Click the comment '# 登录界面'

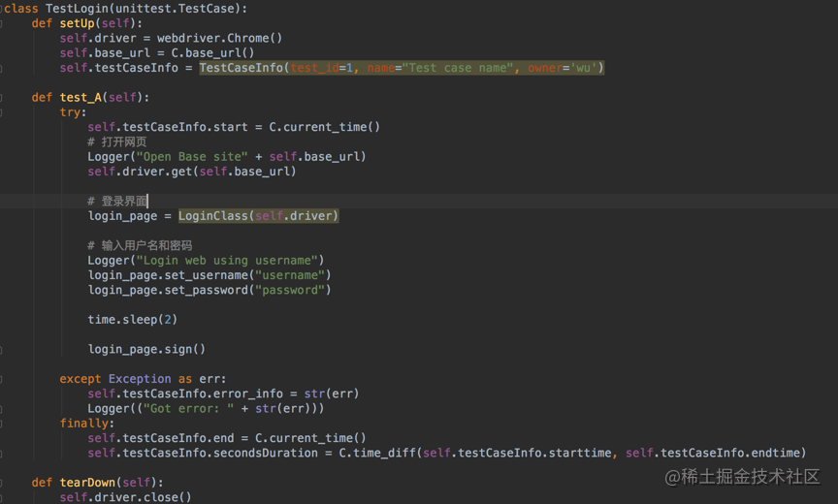point(117,202)
